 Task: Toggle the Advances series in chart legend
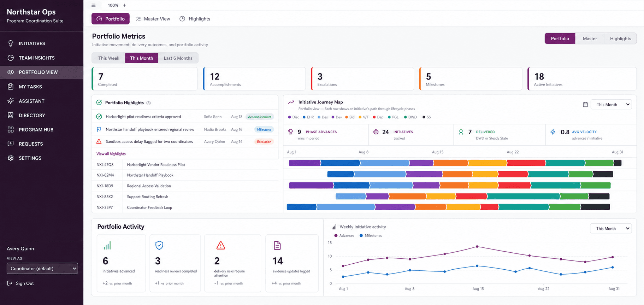(344, 235)
